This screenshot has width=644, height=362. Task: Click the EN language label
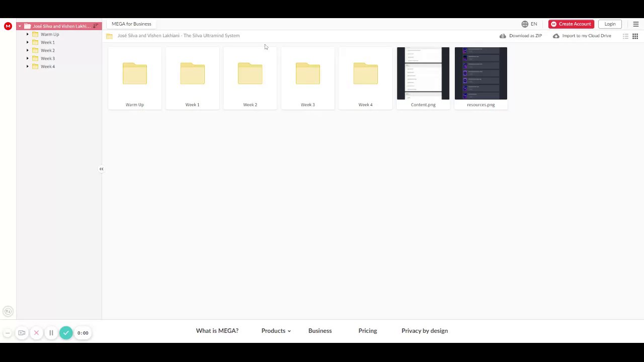click(x=534, y=24)
